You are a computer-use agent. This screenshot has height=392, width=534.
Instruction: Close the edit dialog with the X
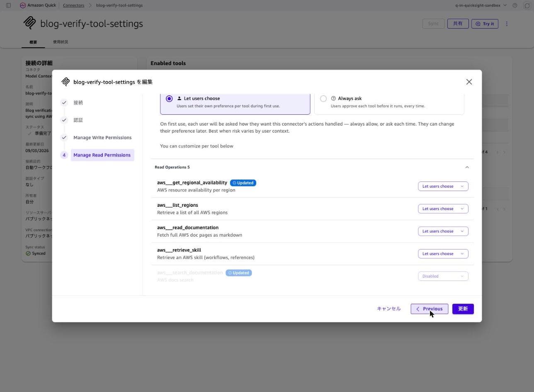click(469, 82)
